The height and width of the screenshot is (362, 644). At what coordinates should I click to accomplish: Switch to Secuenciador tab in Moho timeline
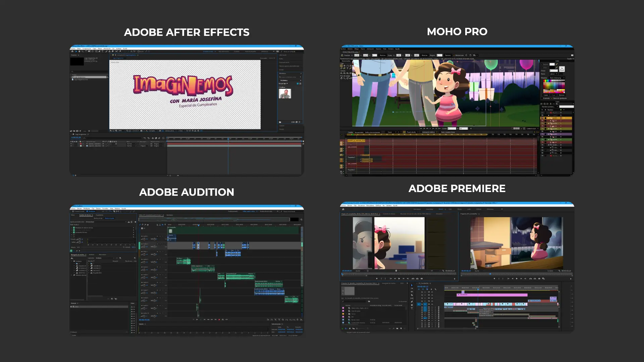click(359, 132)
